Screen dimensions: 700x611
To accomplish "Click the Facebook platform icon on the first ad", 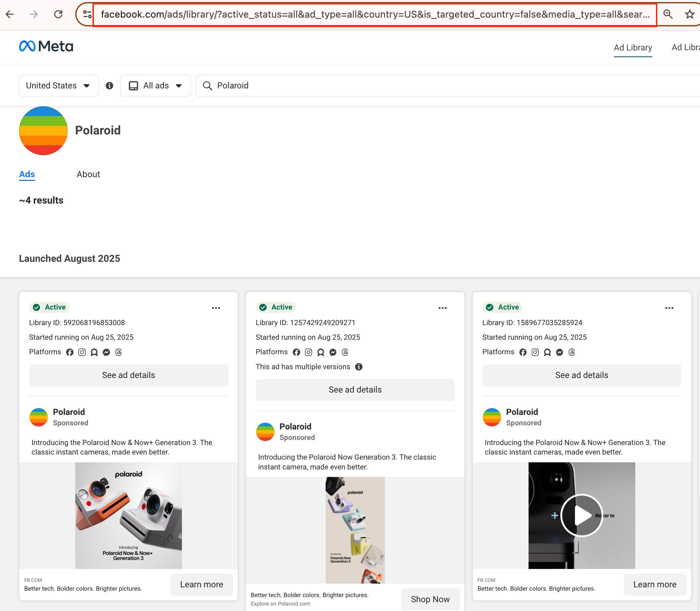I will tap(70, 352).
